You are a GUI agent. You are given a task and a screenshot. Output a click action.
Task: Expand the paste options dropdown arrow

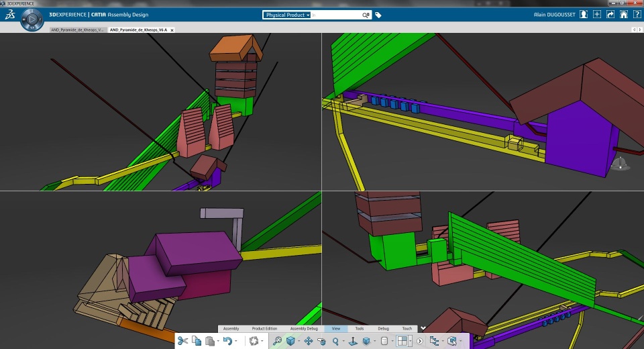tap(218, 341)
